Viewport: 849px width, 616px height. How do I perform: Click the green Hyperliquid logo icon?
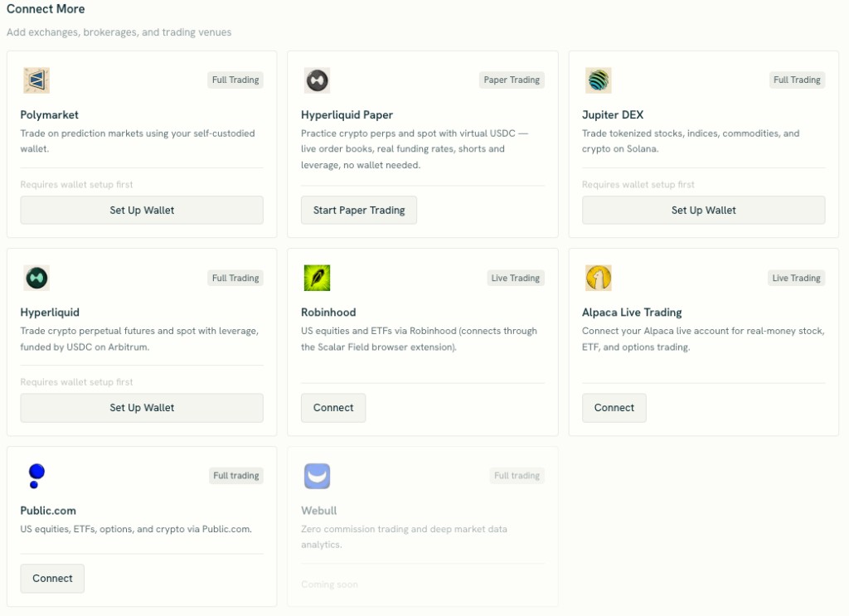pos(36,278)
